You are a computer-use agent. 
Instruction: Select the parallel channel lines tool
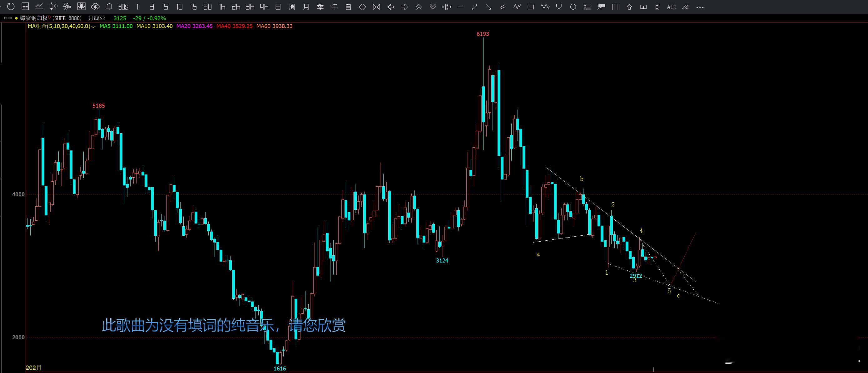(502, 7)
